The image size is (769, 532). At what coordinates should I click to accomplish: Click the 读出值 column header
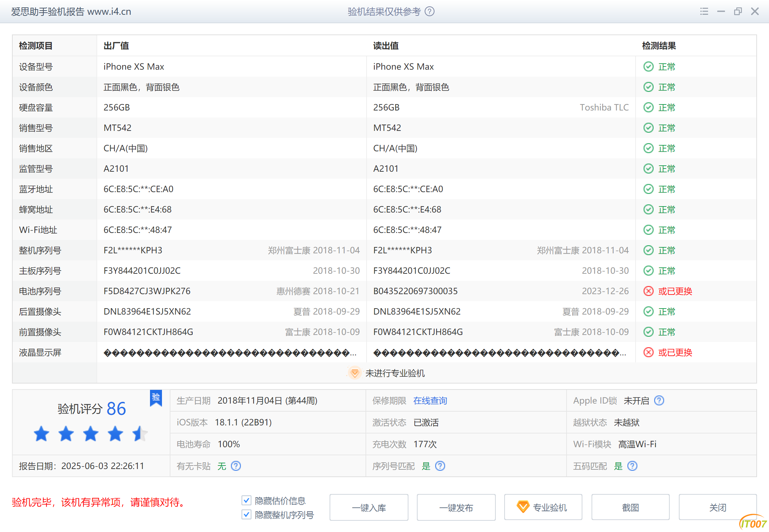pyautogui.click(x=386, y=46)
